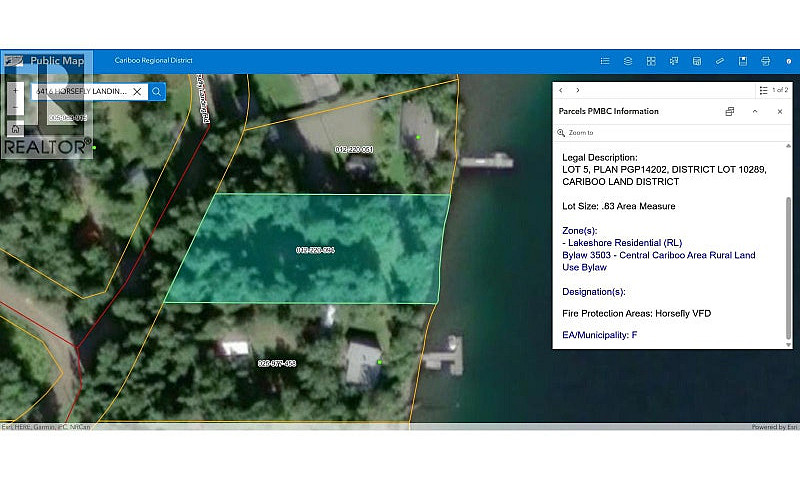
Task: Click the popup scrollbar down arrow
Action: (x=788, y=345)
